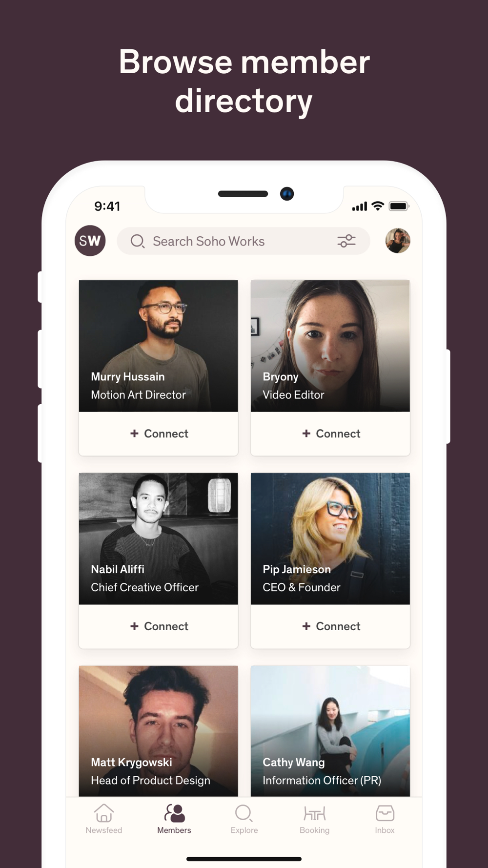Connect with Nabil Aliffi
The image size is (488, 868).
(x=159, y=626)
